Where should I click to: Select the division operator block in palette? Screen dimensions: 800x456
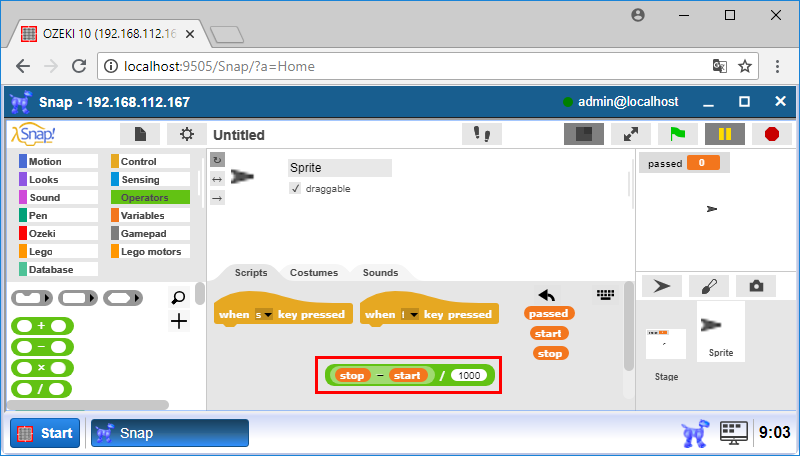point(41,389)
